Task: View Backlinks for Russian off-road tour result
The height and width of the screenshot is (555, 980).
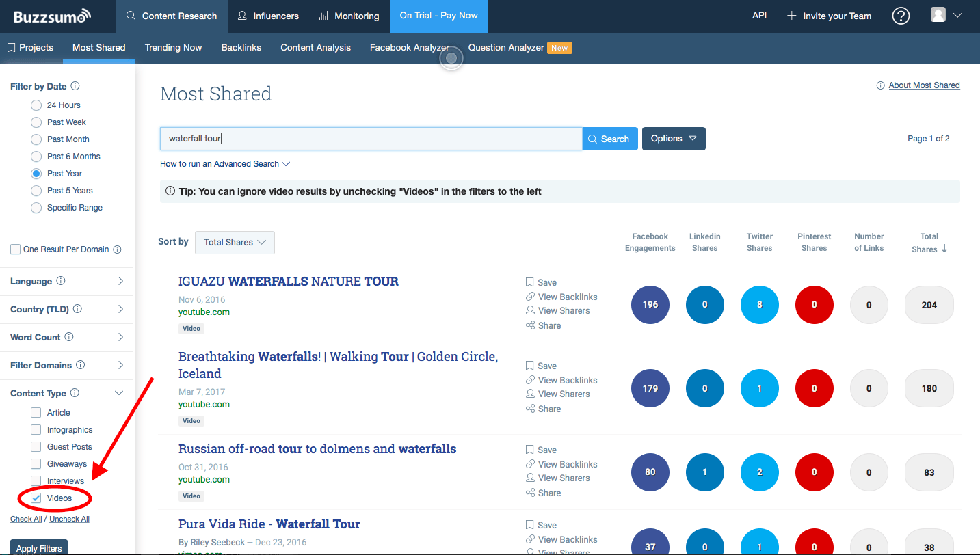Action: coord(561,464)
